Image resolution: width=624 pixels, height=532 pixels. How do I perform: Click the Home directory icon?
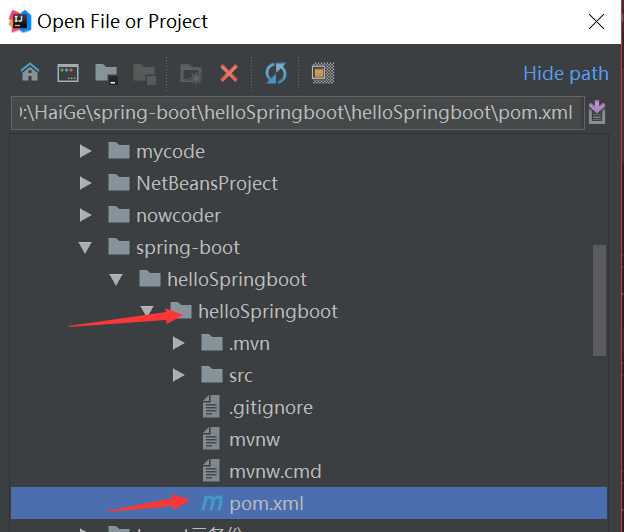tap(30, 73)
